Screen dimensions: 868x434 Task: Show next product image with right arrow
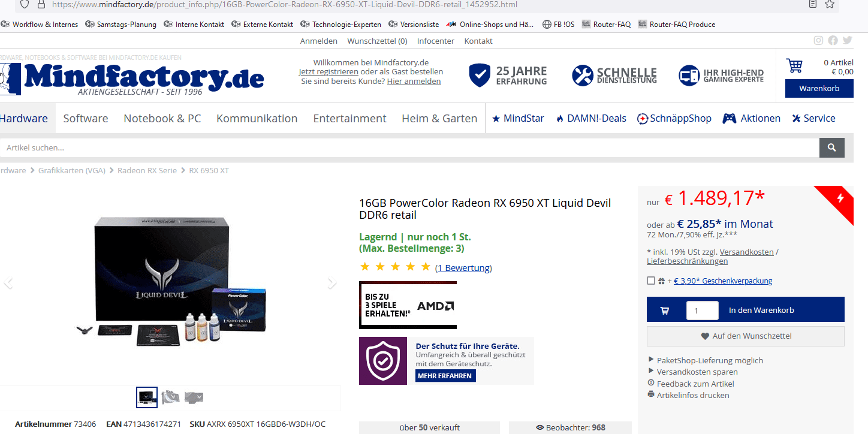(332, 283)
